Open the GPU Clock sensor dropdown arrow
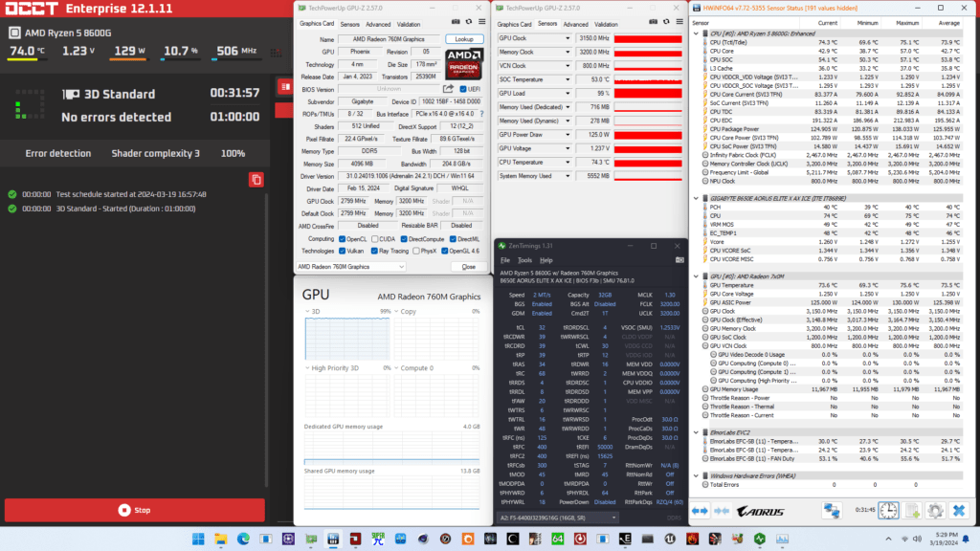This screenshot has height=551, width=980. pos(568,38)
